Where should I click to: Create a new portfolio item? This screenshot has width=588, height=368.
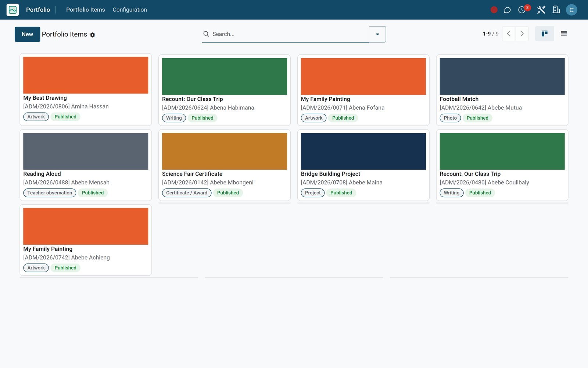pyautogui.click(x=28, y=34)
